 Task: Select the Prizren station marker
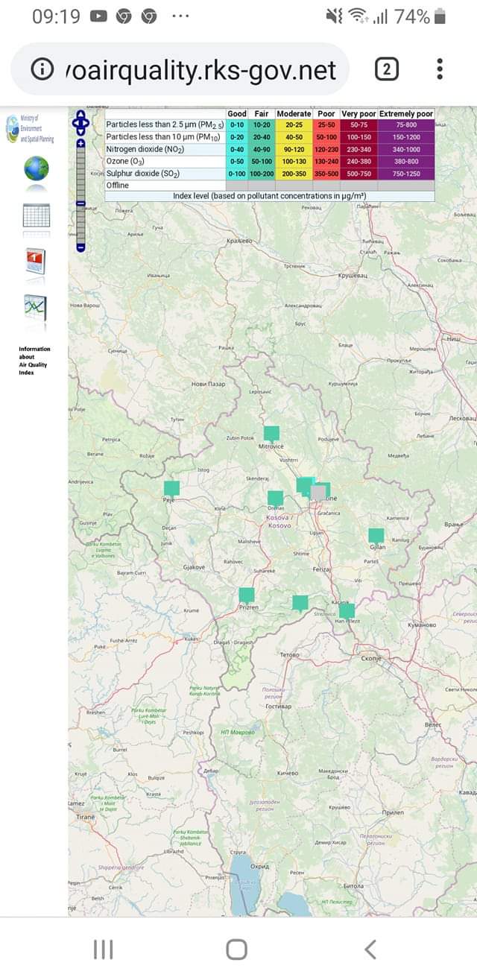click(x=247, y=595)
